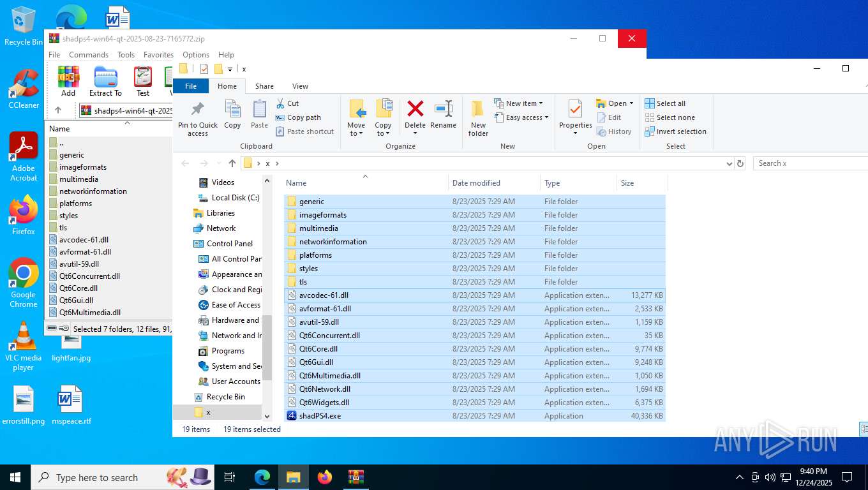868x490 pixels.
Task: Open notification center on taskbar
Action: click(847, 477)
